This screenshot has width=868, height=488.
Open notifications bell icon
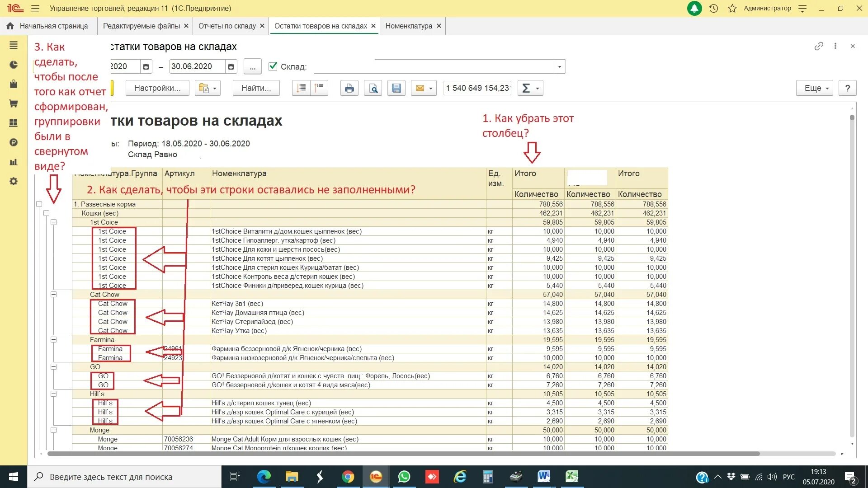tap(694, 8)
